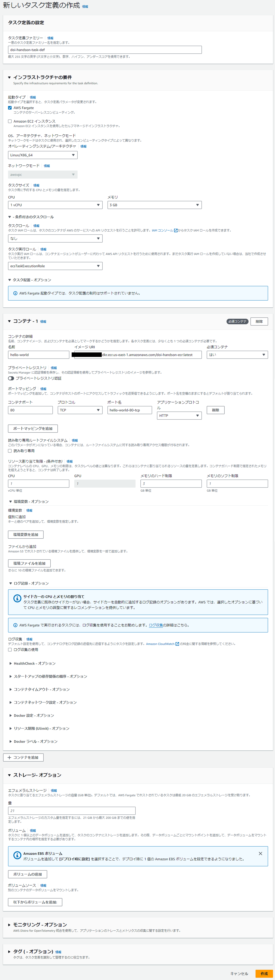Expand the HealthCheck - オプション section
Image resolution: width=275 pixels, height=980 pixels.
tap(11, 663)
